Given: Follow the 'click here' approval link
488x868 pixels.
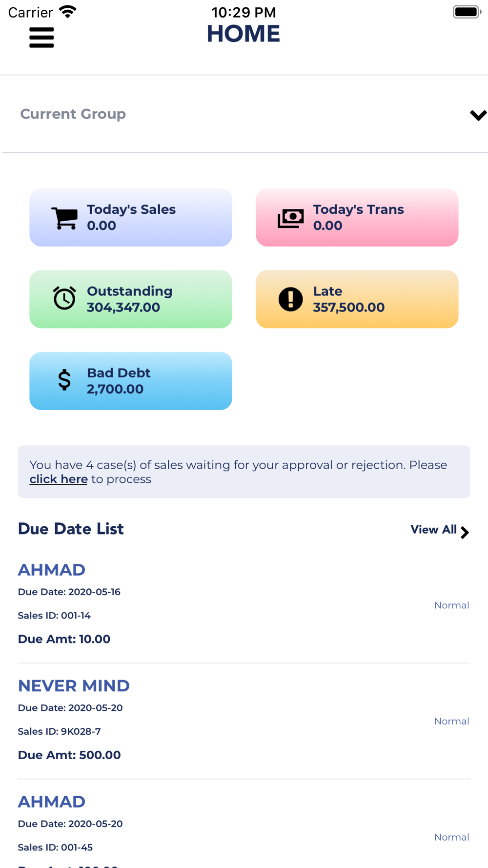Looking at the screenshot, I should coord(59,479).
